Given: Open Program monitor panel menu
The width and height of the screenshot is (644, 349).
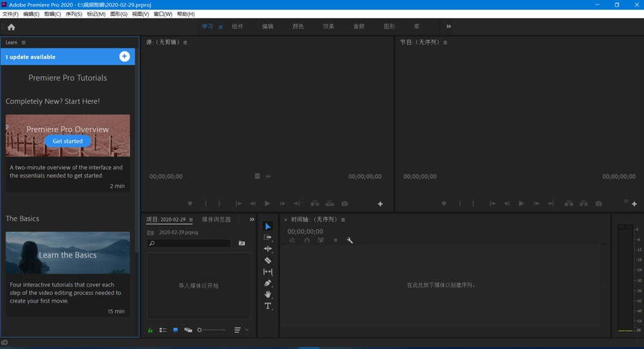Looking at the screenshot, I should (445, 42).
